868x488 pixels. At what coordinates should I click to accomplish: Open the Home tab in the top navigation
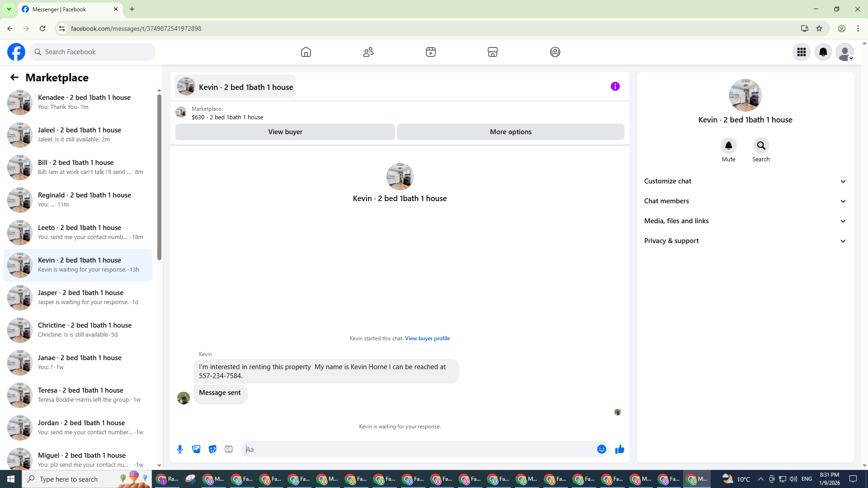[306, 52]
